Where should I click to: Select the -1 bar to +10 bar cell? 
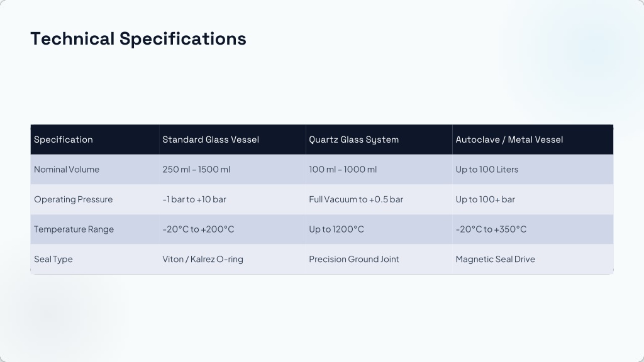233,199
